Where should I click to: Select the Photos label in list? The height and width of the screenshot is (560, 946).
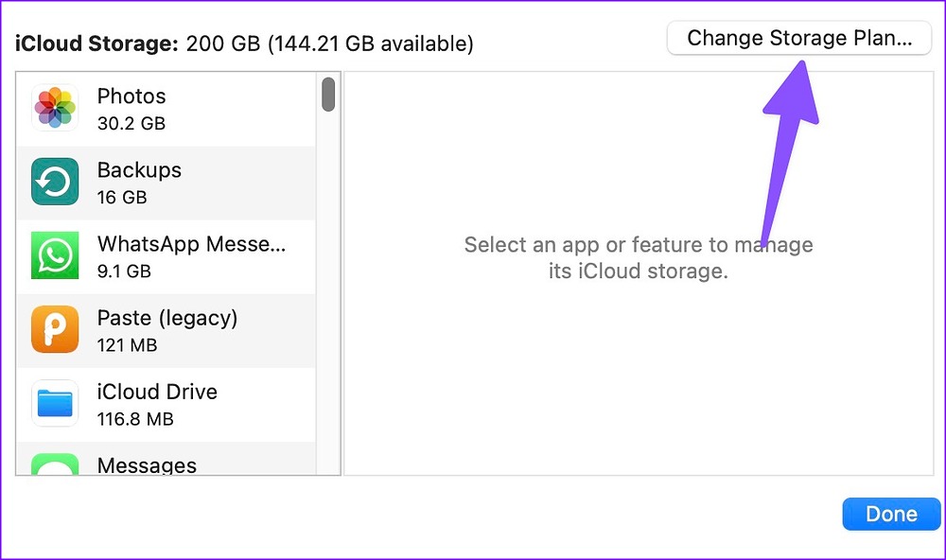pyautogui.click(x=131, y=96)
